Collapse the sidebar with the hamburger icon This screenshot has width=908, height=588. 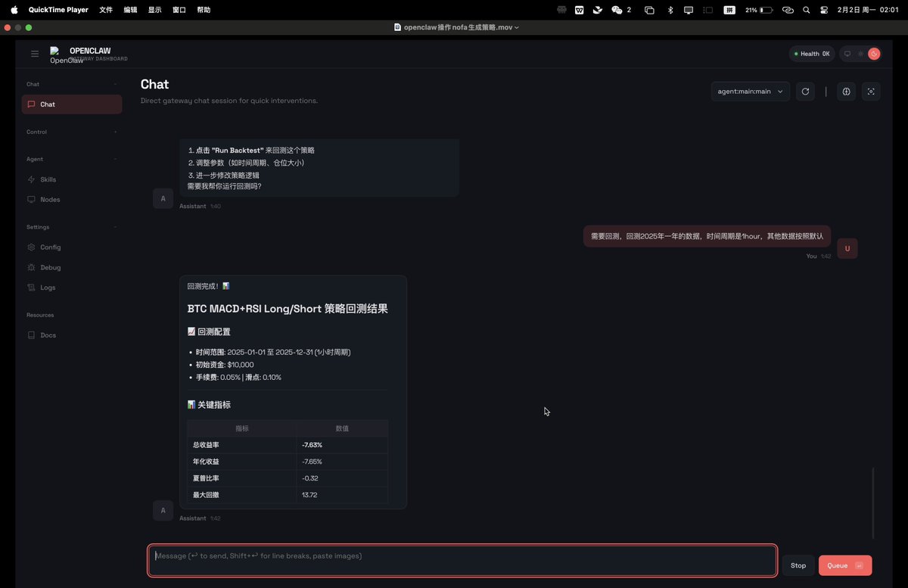point(35,54)
